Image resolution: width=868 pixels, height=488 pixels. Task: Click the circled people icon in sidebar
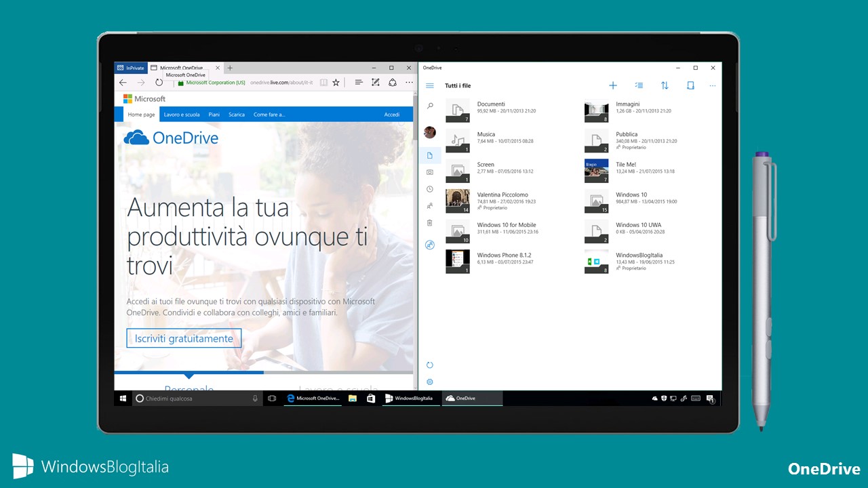point(429,245)
